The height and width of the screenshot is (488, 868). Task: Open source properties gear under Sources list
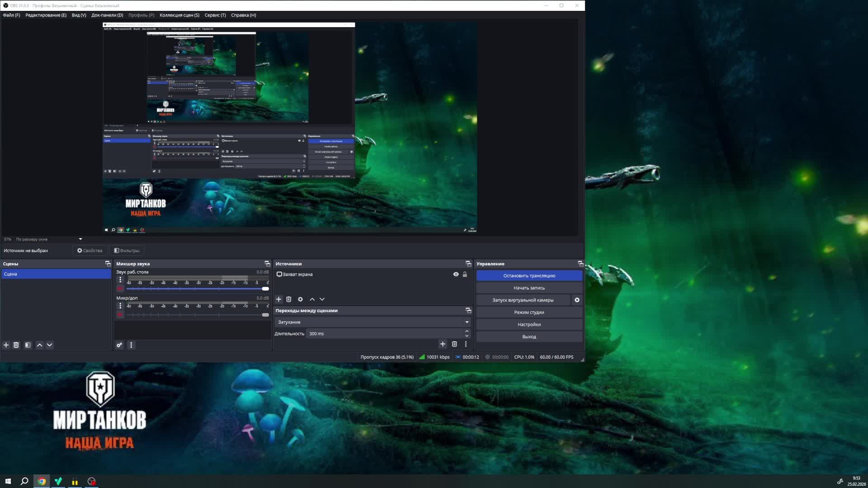click(x=301, y=300)
